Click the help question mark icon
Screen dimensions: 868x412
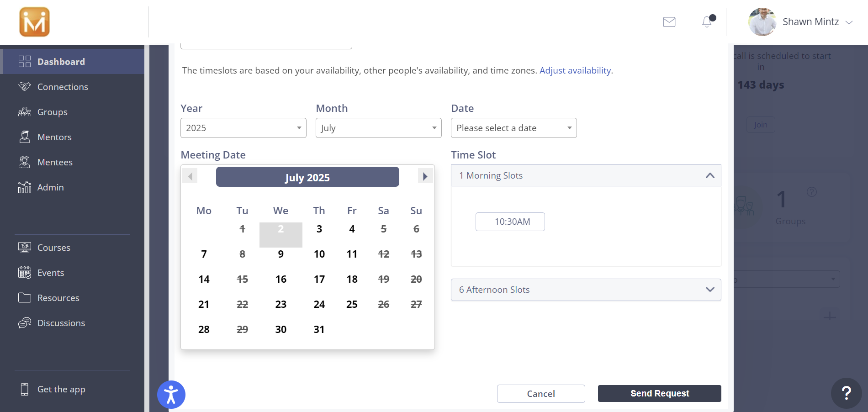click(846, 393)
